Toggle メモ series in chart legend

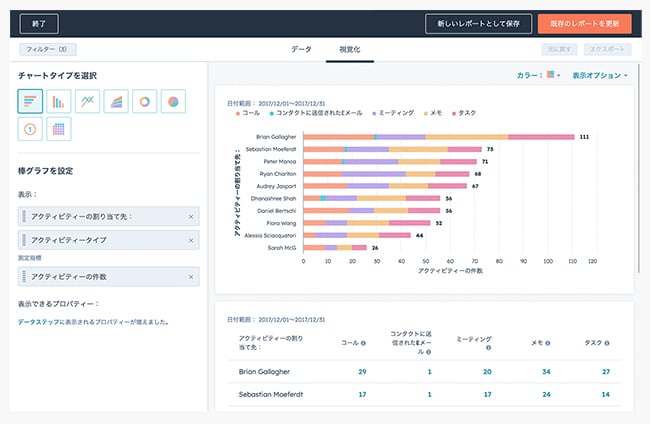coord(433,113)
